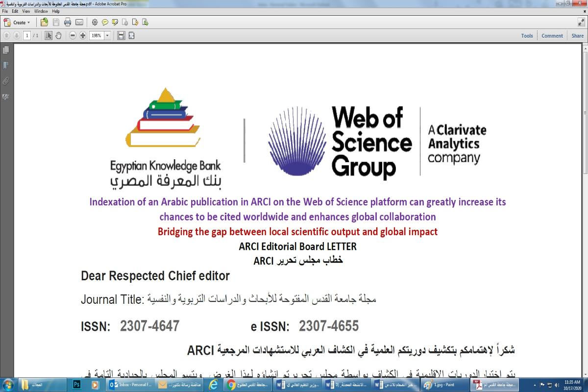Fit one full page to window
This screenshot has height=392, width=588.
(131, 36)
